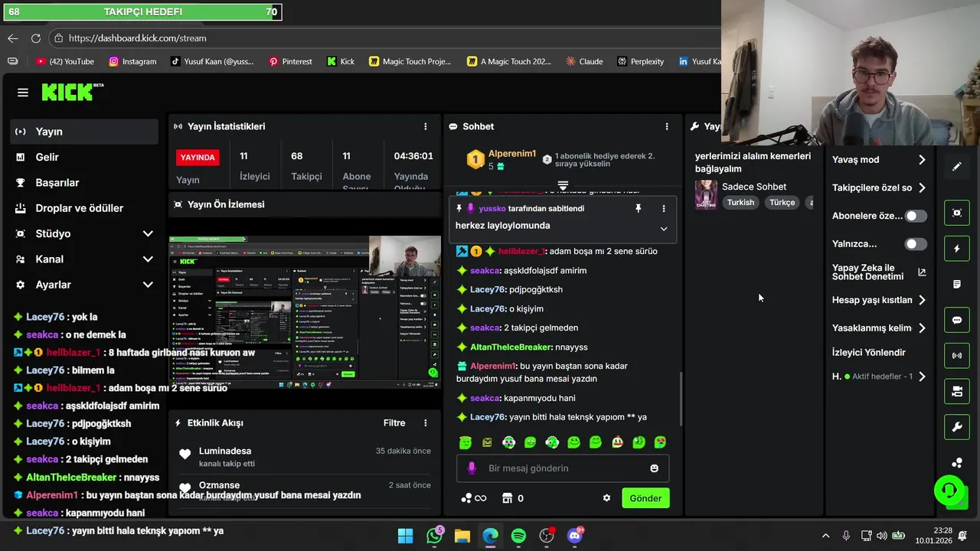This screenshot has height=551, width=980.
Task: Click the chat bubble icon in right rail
Action: pyautogui.click(x=957, y=320)
